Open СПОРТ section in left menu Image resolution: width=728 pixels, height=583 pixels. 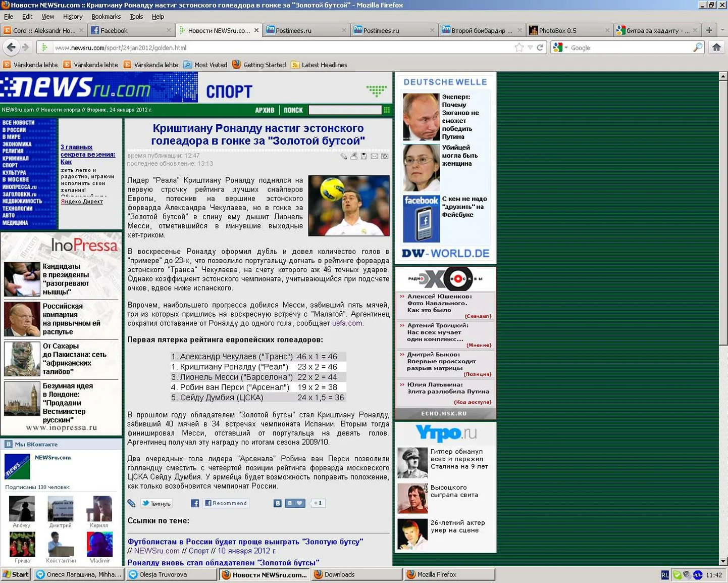coord(10,165)
